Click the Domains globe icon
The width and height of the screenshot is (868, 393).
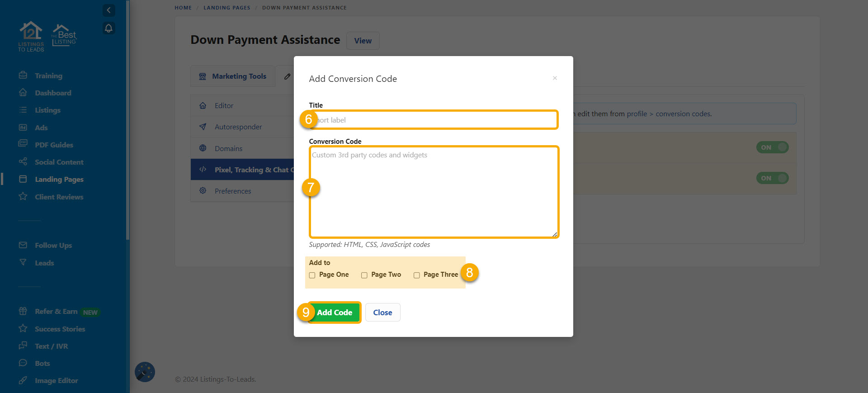[203, 148]
